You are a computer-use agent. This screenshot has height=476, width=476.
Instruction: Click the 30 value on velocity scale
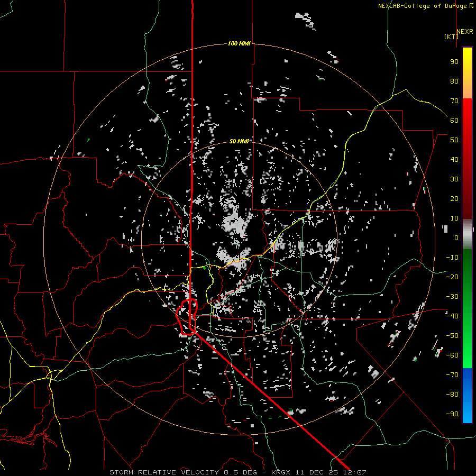454,179
